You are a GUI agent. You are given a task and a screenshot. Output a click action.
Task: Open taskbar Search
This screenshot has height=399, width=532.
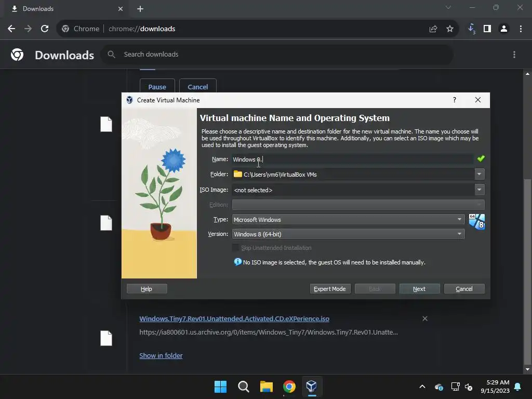pyautogui.click(x=244, y=387)
